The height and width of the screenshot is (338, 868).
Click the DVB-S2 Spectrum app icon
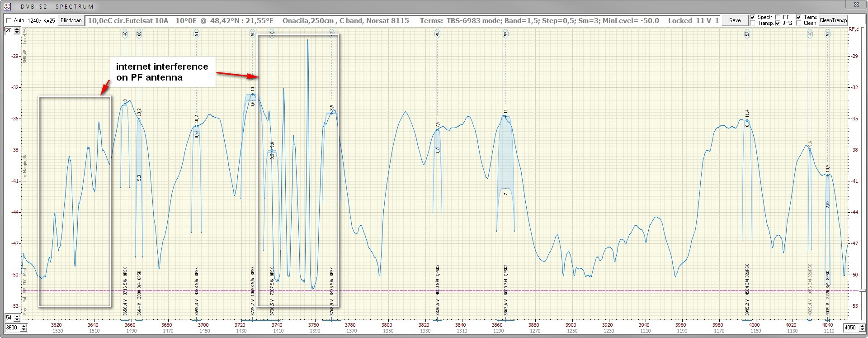click(x=8, y=6)
